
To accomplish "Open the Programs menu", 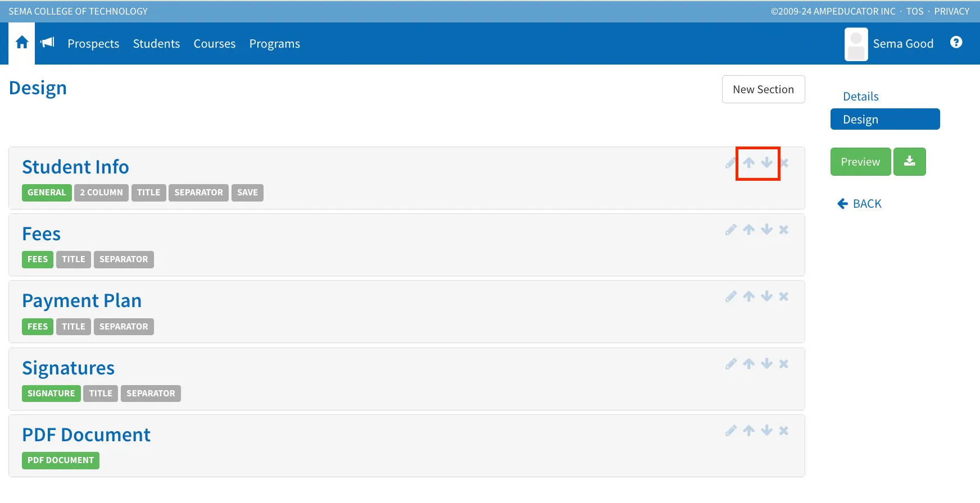I will click(x=275, y=44).
